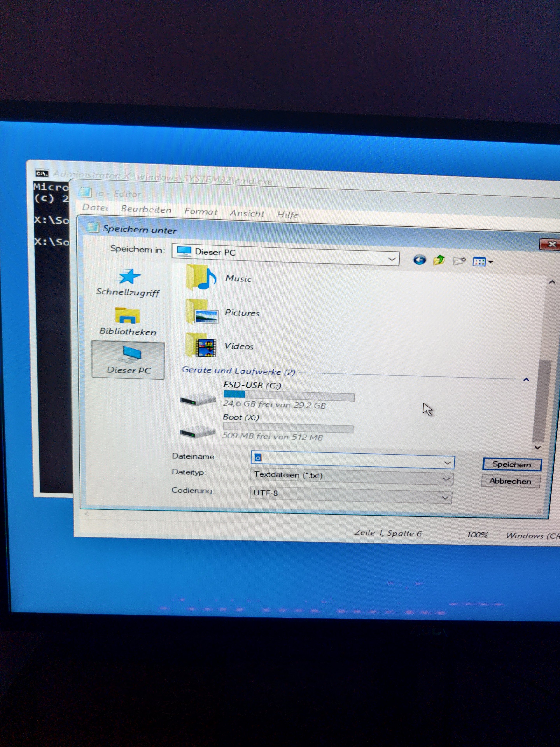Select Dieser PC in the places bar
560x747 pixels.
click(128, 360)
